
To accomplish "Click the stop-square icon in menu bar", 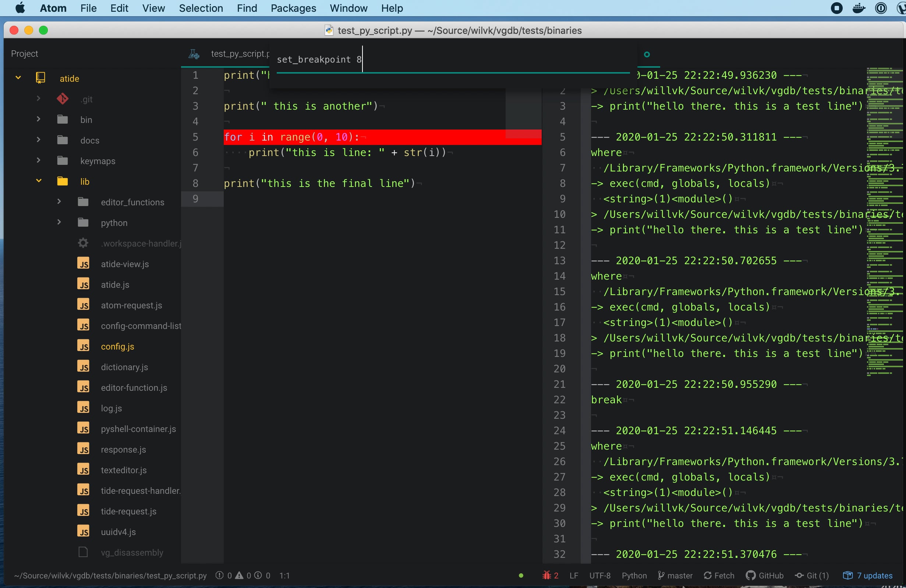I will (837, 8).
